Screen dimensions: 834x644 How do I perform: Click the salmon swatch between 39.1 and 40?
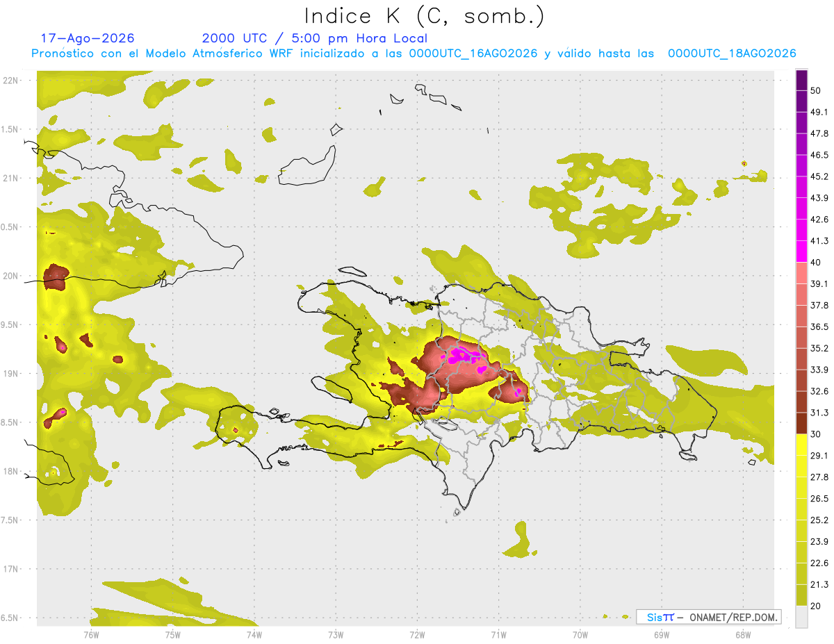tap(801, 273)
